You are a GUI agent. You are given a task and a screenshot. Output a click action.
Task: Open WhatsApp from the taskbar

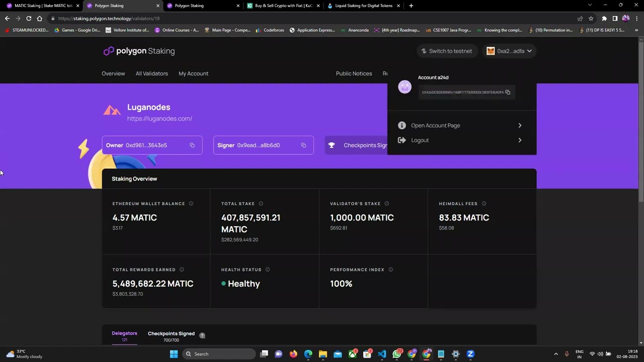tap(397, 354)
